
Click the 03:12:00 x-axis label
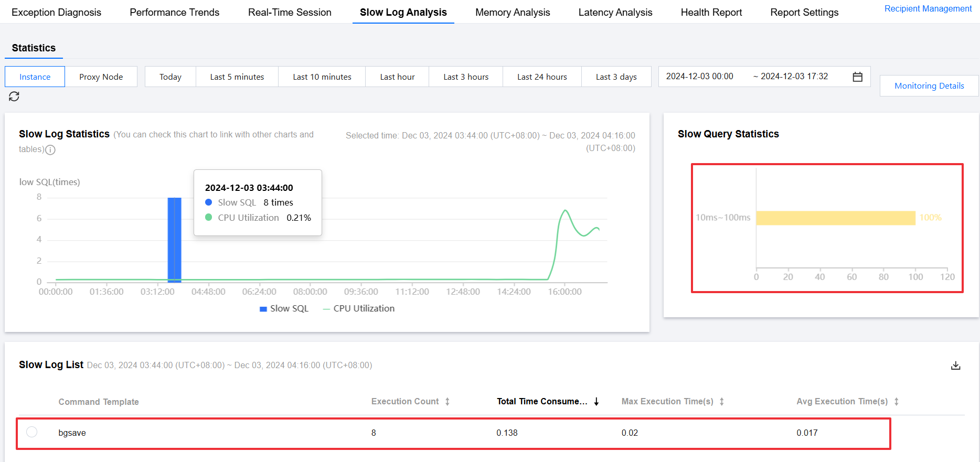tap(157, 292)
